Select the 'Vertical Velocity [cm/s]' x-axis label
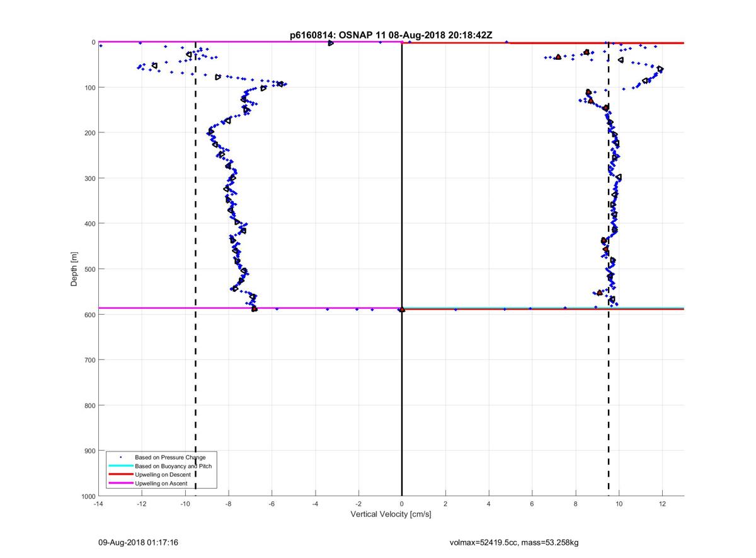Viewport: 756px width, 558px height. 391,514
